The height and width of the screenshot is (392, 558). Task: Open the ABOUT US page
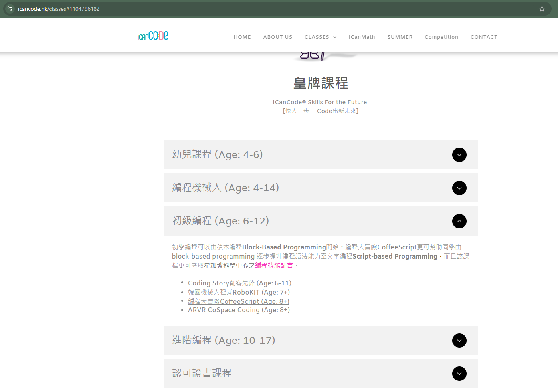(278, 37)
